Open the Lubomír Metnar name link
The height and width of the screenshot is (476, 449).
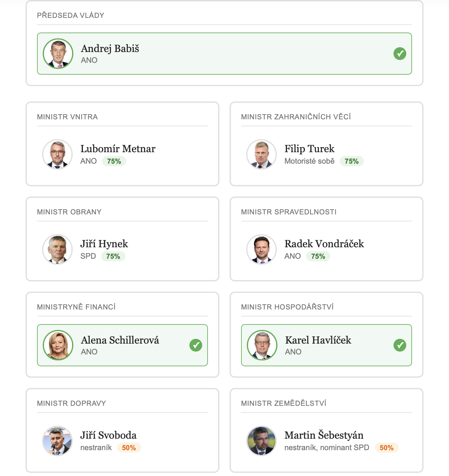pos(118,149)
